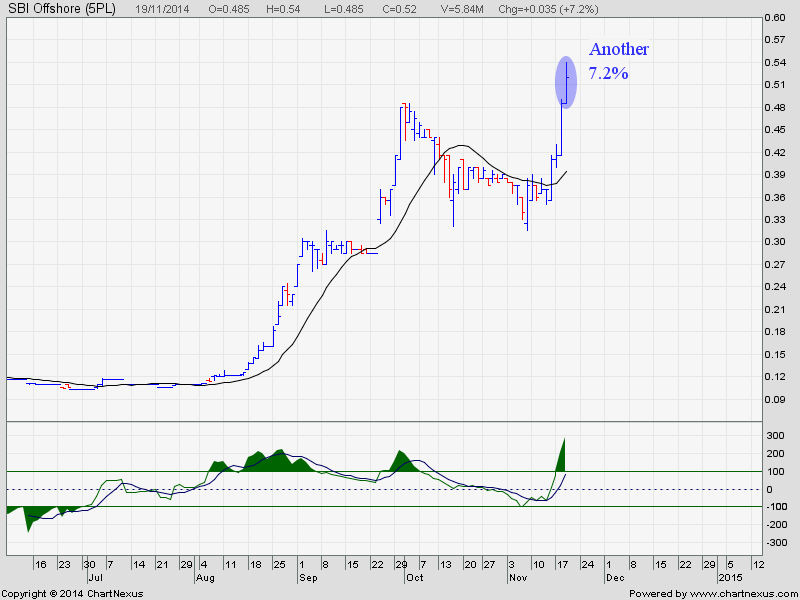Click the low value L=0.485
Screen dimensions: 800x600
344,9
